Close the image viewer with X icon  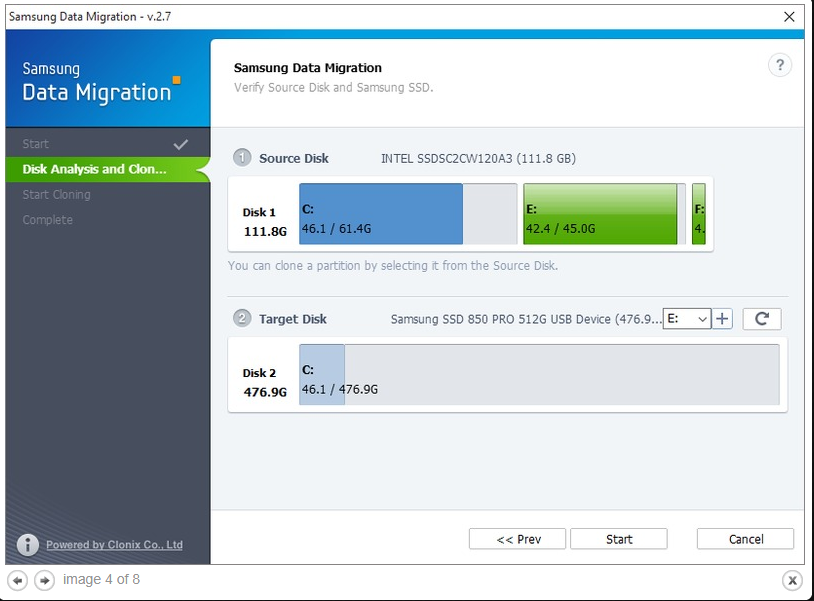coord(792,580)
